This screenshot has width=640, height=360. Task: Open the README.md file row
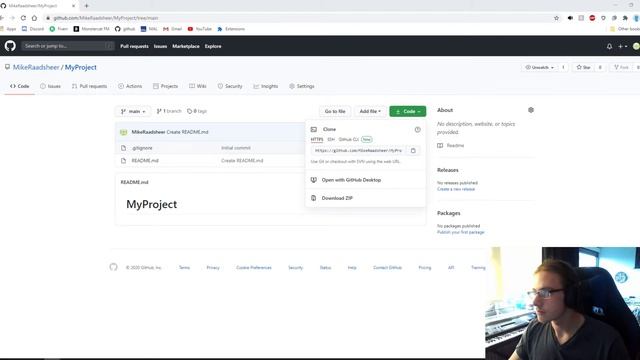(x=145, y=160)
